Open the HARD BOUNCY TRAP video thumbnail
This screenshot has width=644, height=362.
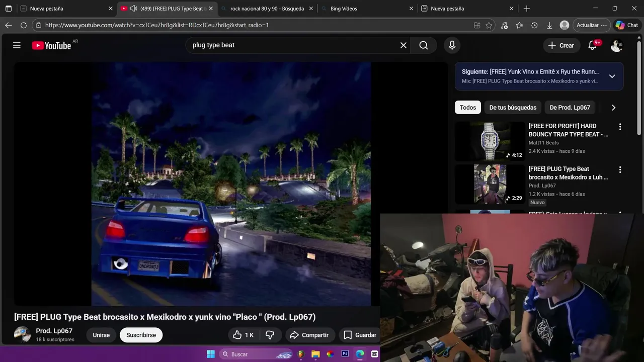(x=490, y=141)
